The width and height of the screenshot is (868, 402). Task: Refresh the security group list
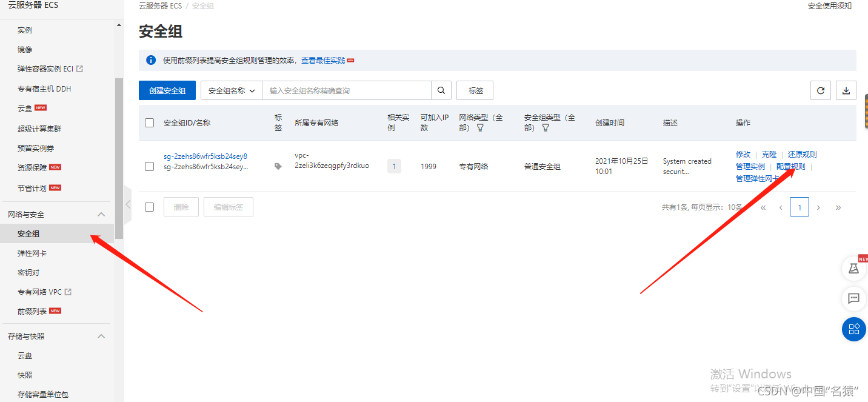pos(821,90)
